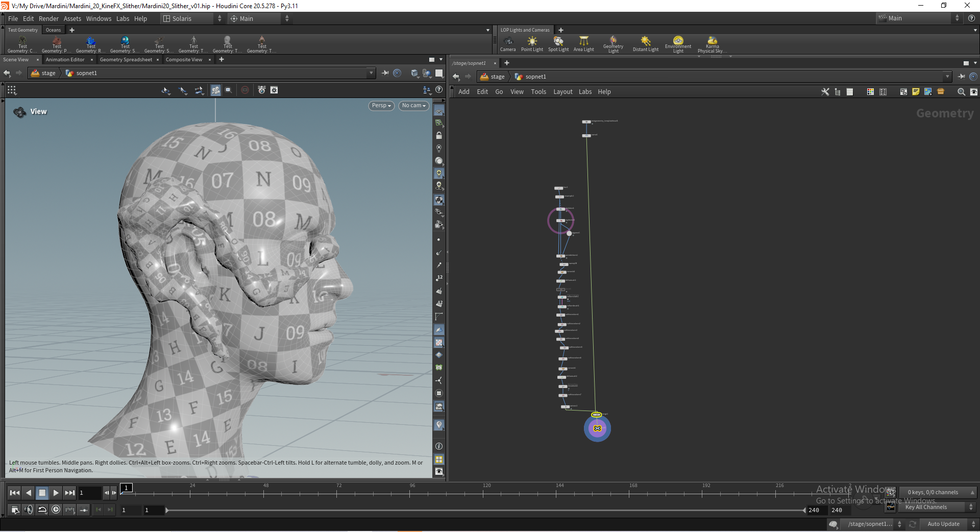Viewport: 980px width, 532px height.
Task: Open the Render menu
Action: [x=48, y=18]
